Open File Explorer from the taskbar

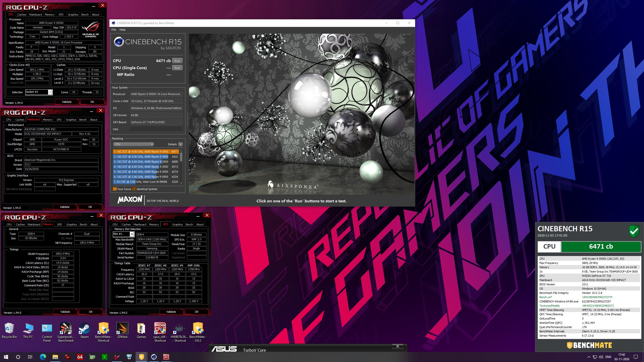click(55, 357)
